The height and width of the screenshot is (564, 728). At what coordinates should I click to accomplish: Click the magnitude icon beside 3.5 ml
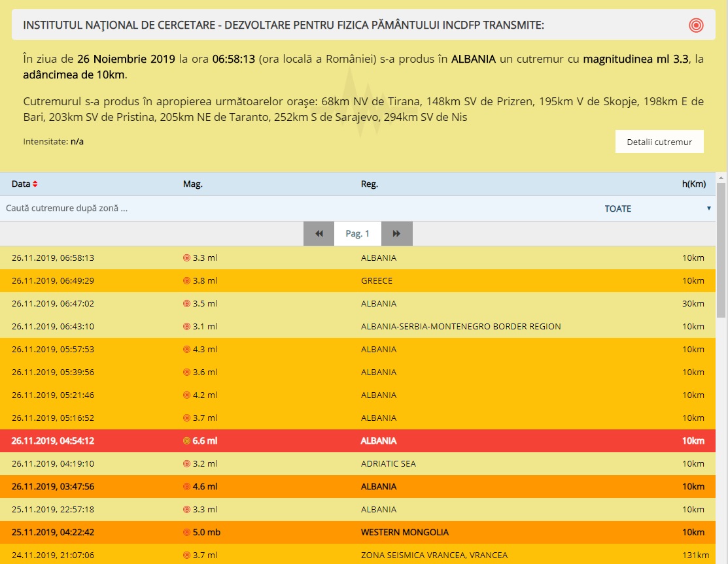tap(186, 304)
